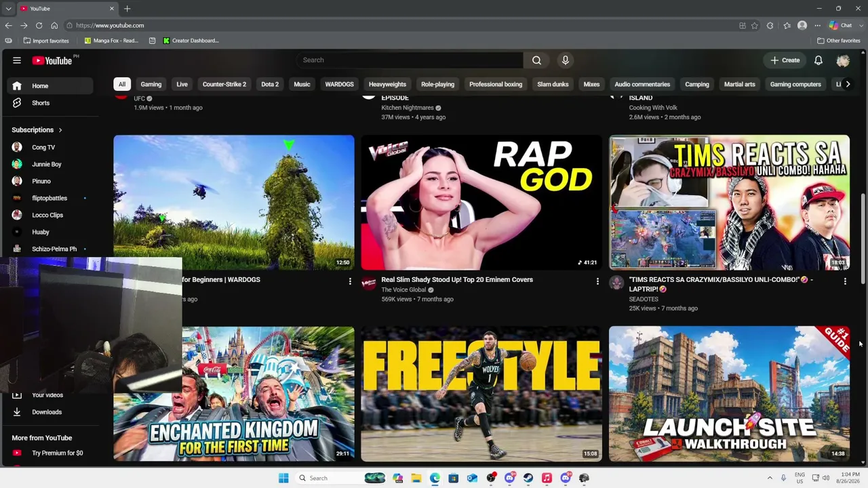
Task: Open the notifications bell
Action: click(818, 60)
